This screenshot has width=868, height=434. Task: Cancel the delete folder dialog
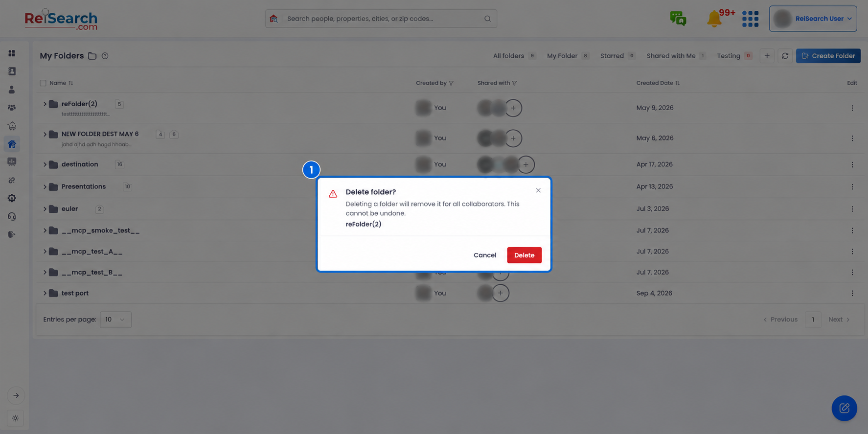coord(484,255)
